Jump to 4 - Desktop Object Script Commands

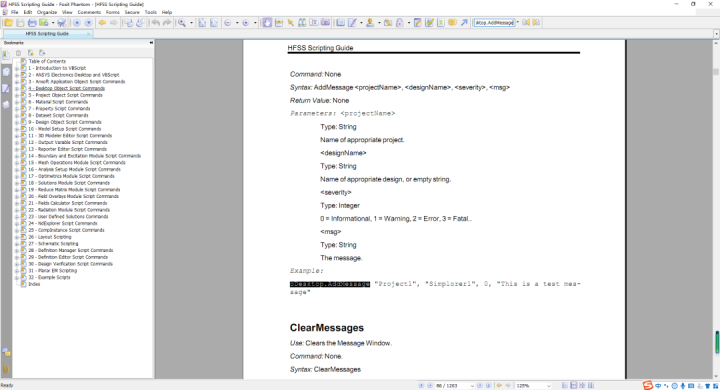coord(67,88)
